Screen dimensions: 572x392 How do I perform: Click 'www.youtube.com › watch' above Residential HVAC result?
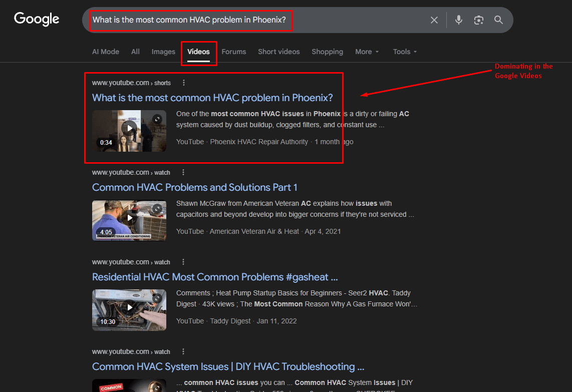[x=131, y=262]
